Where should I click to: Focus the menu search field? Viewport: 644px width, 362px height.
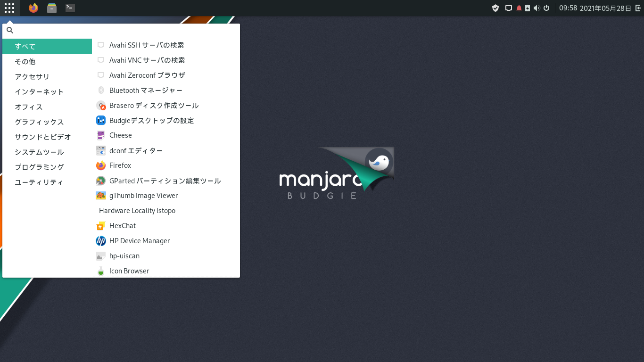(121, 30)
